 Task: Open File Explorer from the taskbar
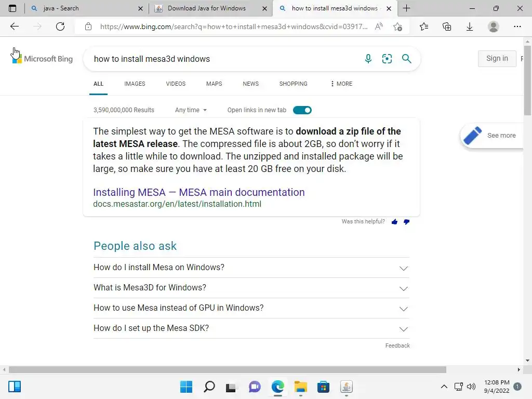(301, 387)
